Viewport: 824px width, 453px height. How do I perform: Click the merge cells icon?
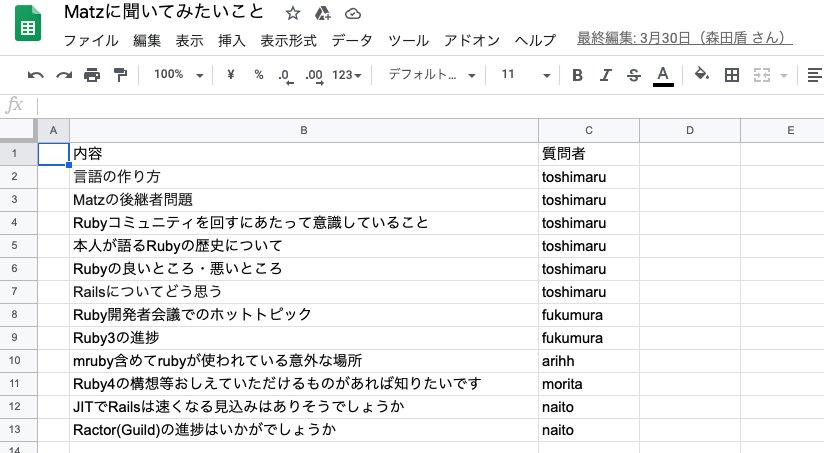tap(761, 75)
